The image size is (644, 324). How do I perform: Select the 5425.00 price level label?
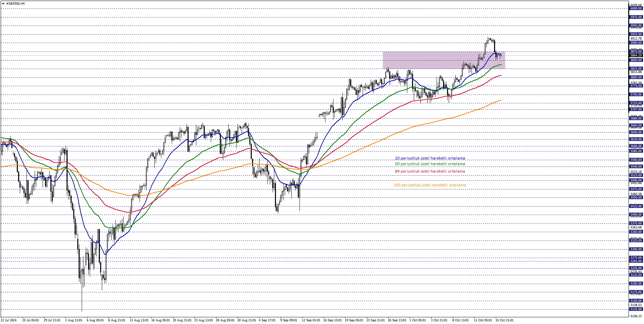point(636,206)
